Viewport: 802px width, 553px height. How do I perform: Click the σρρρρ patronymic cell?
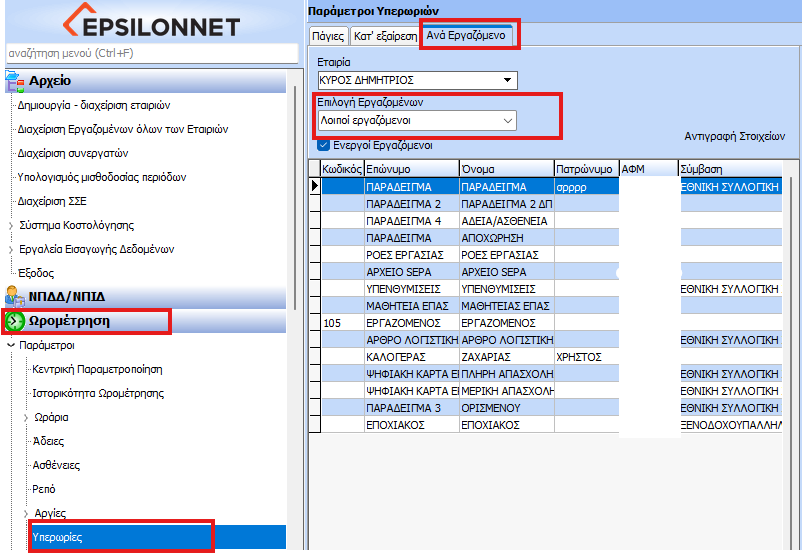587,187
